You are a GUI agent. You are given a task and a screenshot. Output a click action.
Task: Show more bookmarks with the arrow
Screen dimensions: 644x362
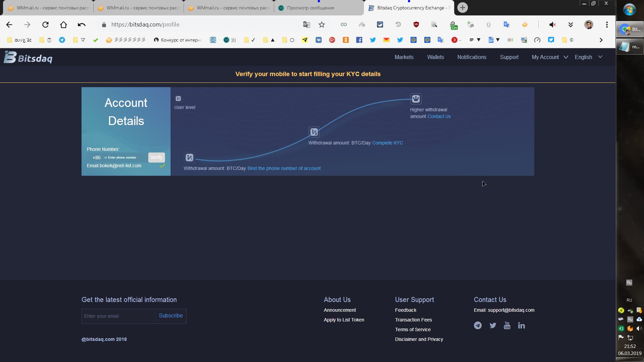(x=601, y=40)
